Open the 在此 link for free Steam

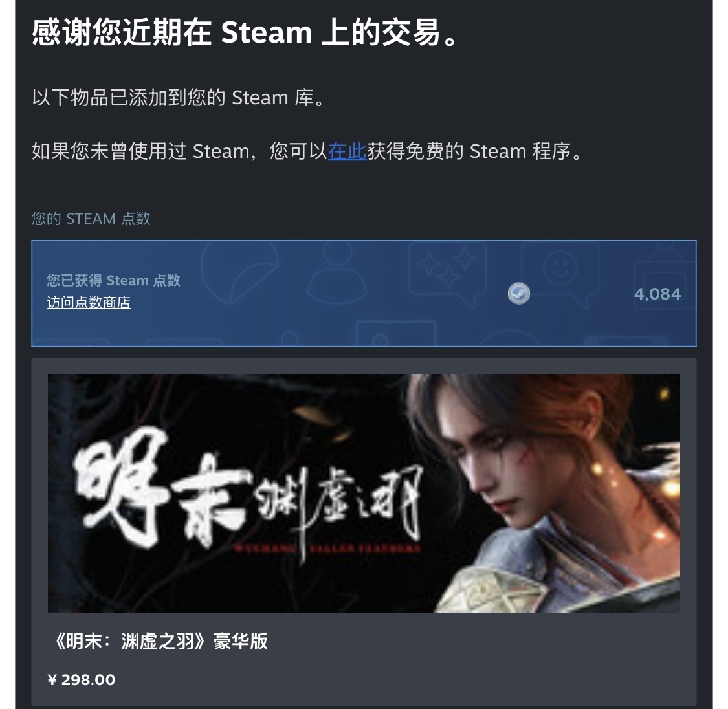click(x=347, y=152)
